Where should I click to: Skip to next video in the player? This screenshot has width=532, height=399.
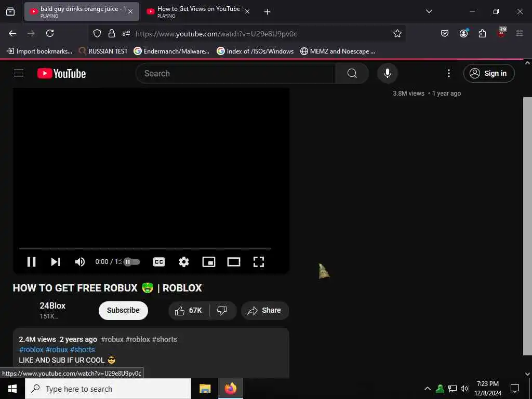pyautogui.click(x=56, y=262)
